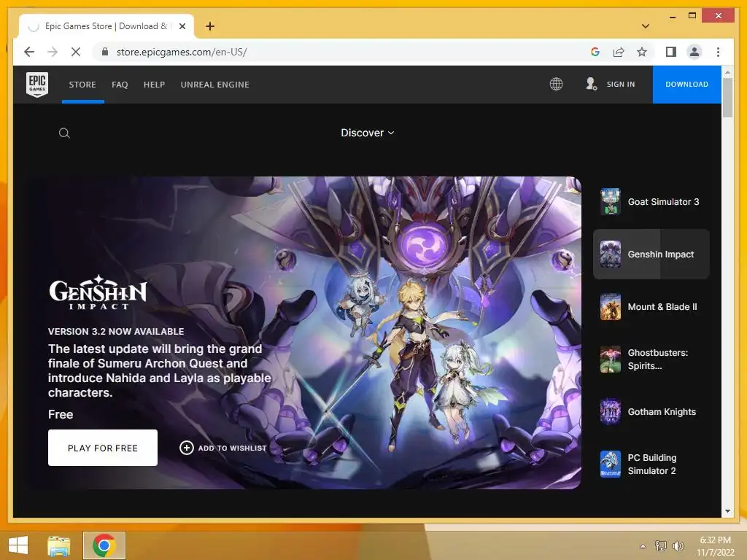Select Mount & Blade II in list
Image resolution: width=747 pixels, height=560 pixels.
coord(651,307)
